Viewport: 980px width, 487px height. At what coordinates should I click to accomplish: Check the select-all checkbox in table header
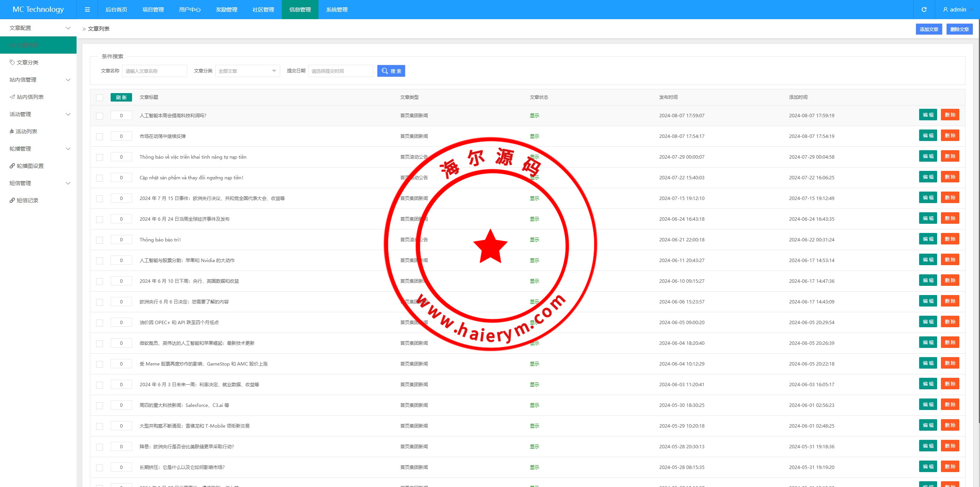point(100,97)
